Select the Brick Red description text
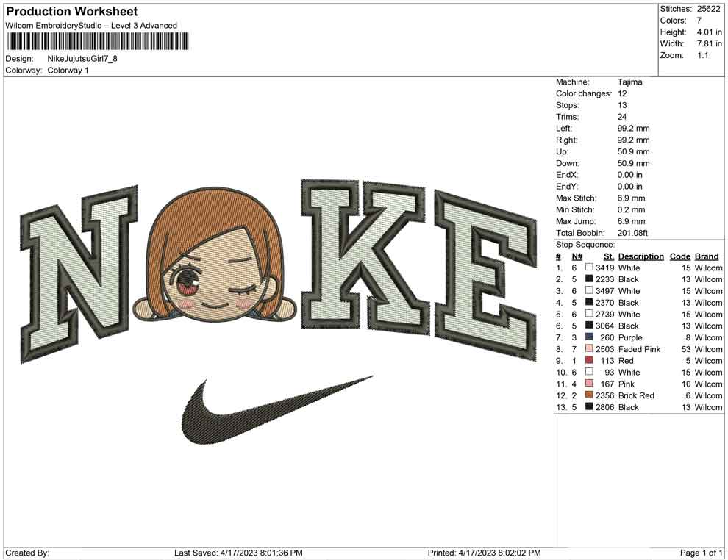Screen dimensions: 728x560 click(x=636, y=396)
